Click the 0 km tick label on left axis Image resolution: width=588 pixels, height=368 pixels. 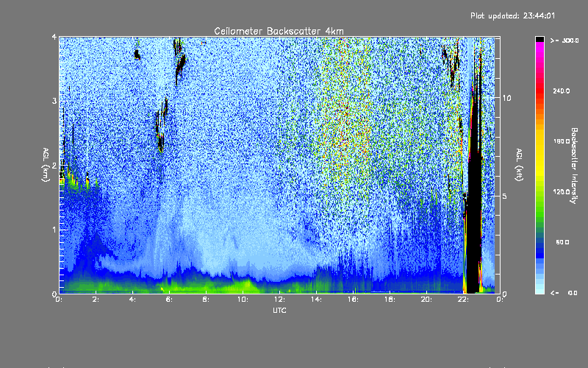point(54,294)
